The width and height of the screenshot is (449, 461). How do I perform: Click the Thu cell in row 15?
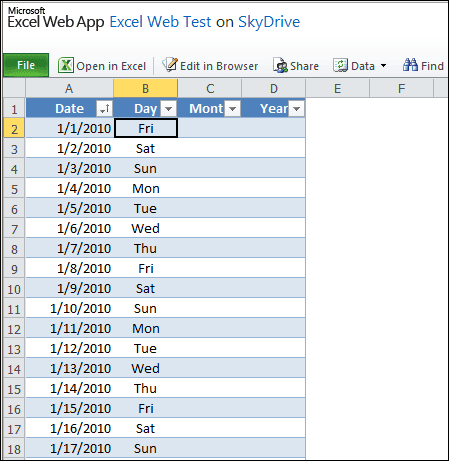point(146,388)
